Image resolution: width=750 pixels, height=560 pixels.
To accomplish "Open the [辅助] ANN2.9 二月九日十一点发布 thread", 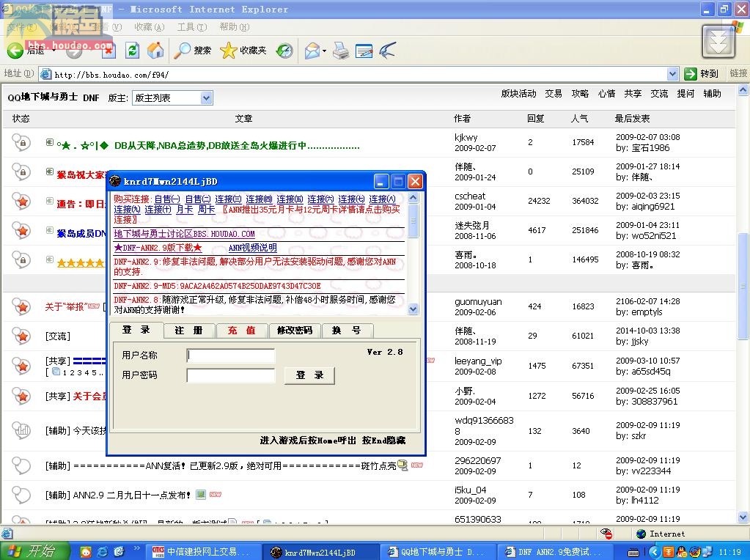I will (117, 495).
